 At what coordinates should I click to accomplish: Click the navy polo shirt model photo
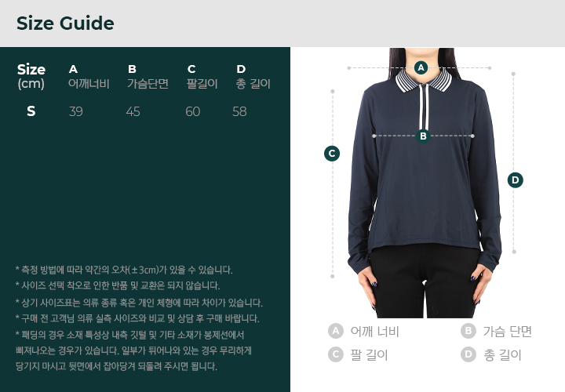425,183
